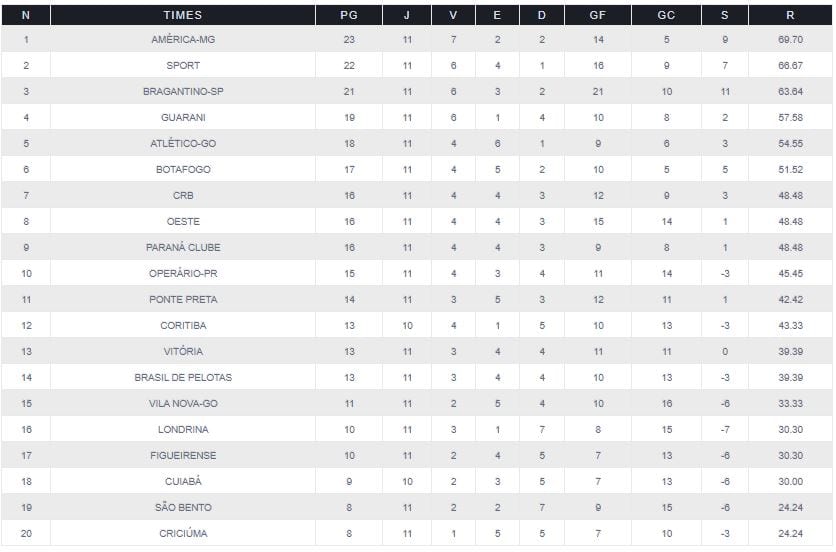Screen dimensions: 836x552
Task: Click the PONTE PRETA team name
Action: tap(183, 299)
